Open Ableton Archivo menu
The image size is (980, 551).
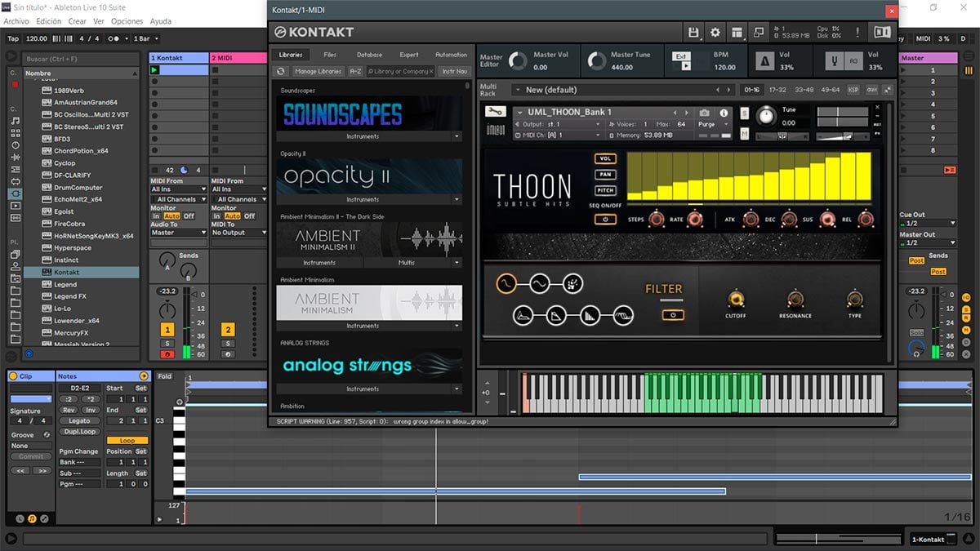point(16,21)
